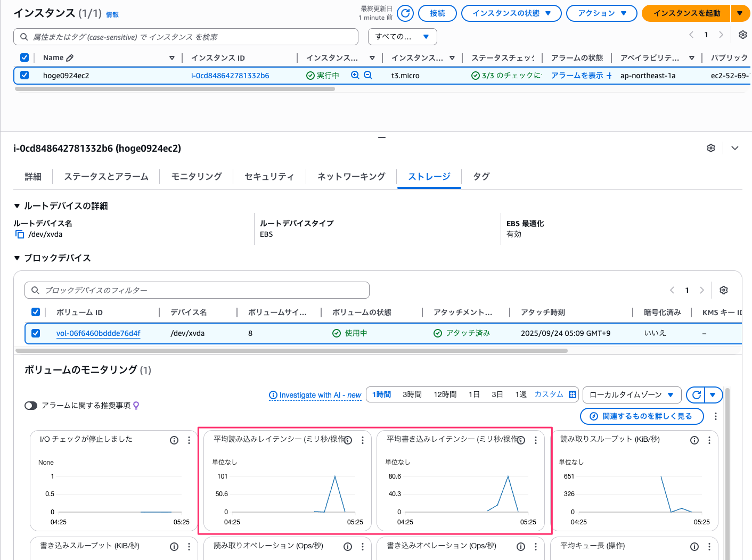Switch to ネットワーキング tab
The image size is (752, 560).
pyautogui.click(x=352, y=177)
